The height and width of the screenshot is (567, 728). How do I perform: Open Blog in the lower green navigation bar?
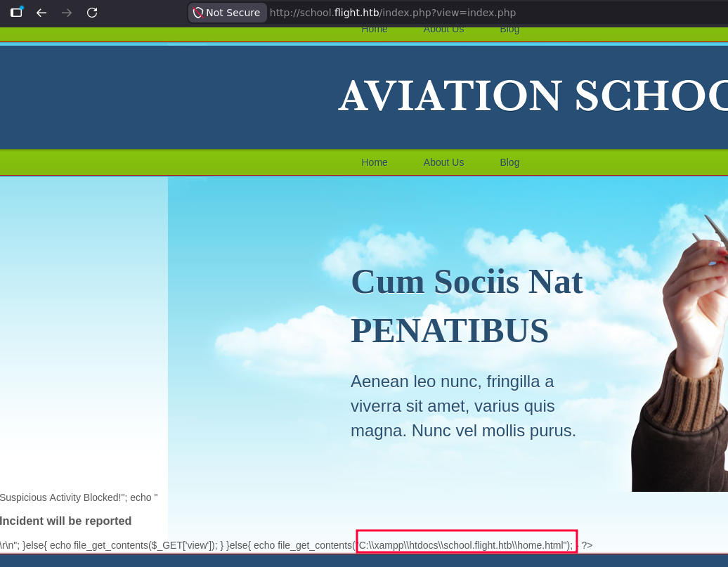(509, 162)
